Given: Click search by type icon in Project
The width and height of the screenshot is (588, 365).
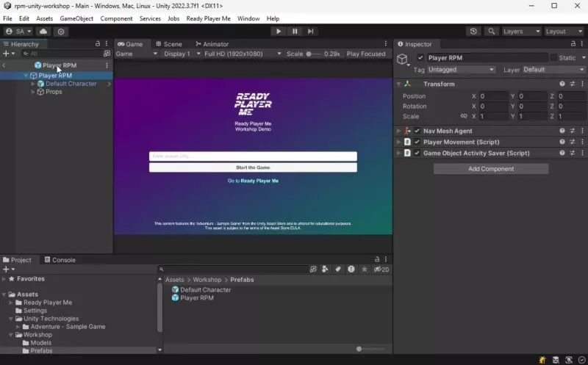Looking at the screenshot, I should click(325, 269).
